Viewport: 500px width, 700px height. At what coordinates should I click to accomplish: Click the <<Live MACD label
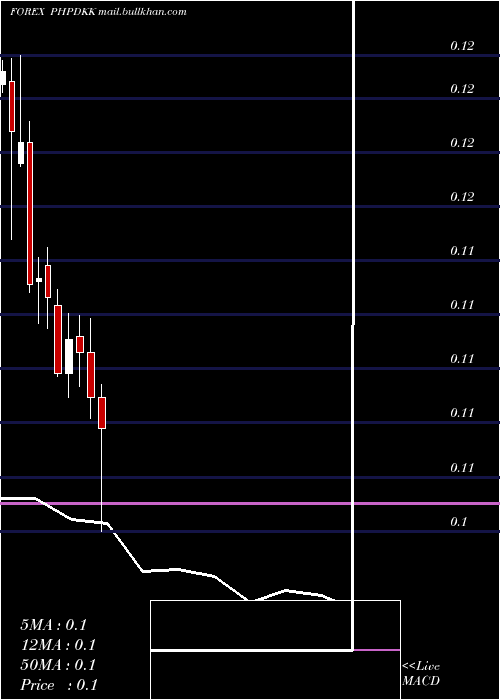pos(421,673)
